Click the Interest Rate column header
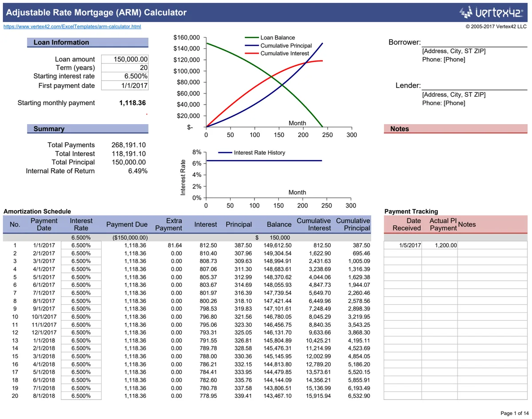The height and width of the screenshot is (419, 532). pos(81,224)
